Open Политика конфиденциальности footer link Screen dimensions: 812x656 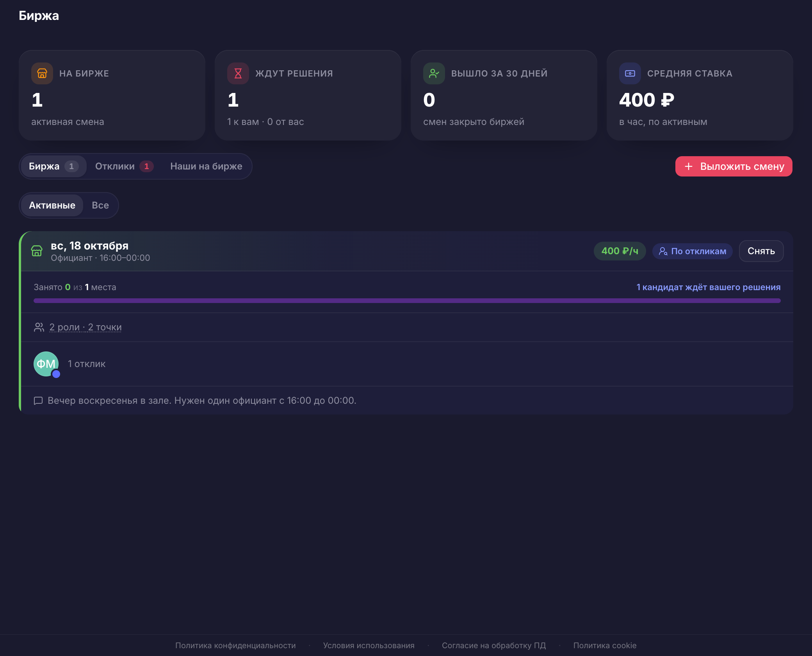coord(235,645)
